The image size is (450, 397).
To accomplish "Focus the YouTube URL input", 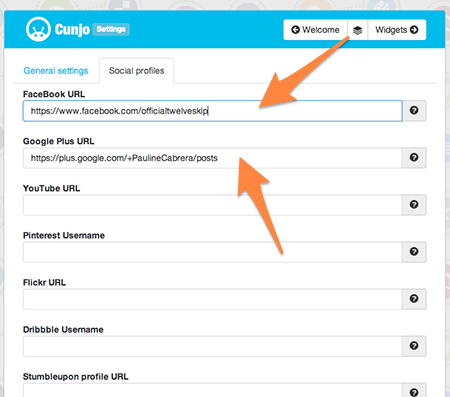I will [x=213, y=205].
